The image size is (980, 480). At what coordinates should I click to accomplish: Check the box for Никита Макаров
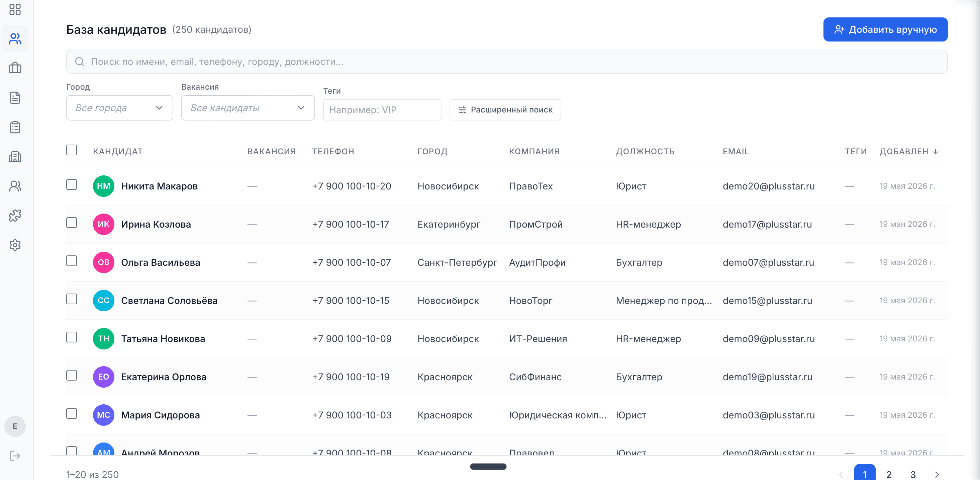72,185
